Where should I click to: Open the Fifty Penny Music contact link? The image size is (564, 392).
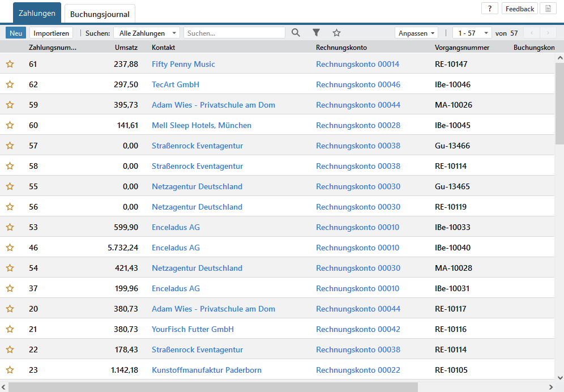click(183, 64)
